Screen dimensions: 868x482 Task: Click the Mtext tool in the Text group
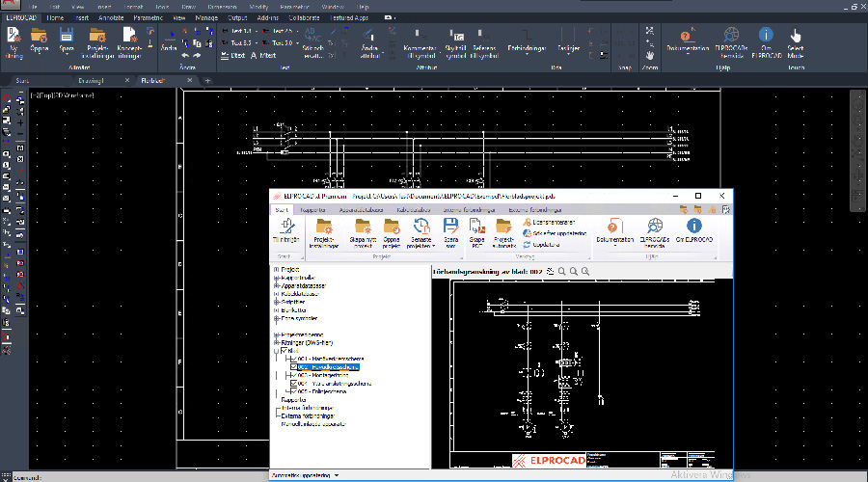click(263, 56)
